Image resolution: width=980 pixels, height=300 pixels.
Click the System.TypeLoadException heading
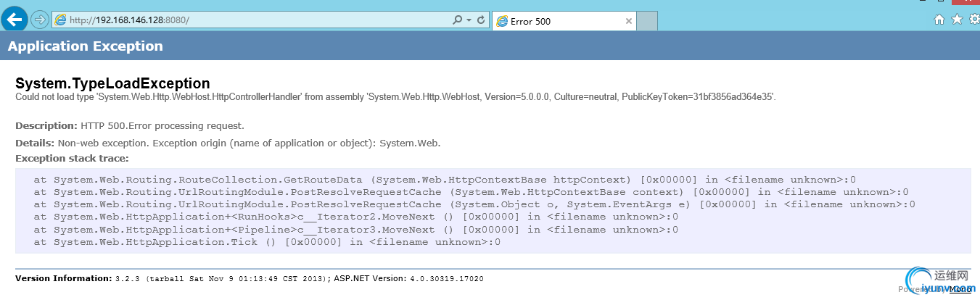[x=112, y=83]
